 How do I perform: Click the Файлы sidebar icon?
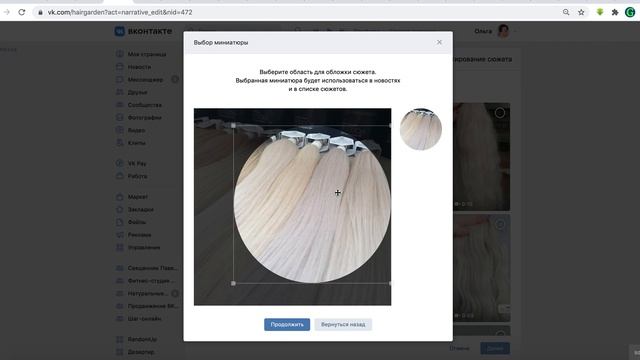click(120, 222)
